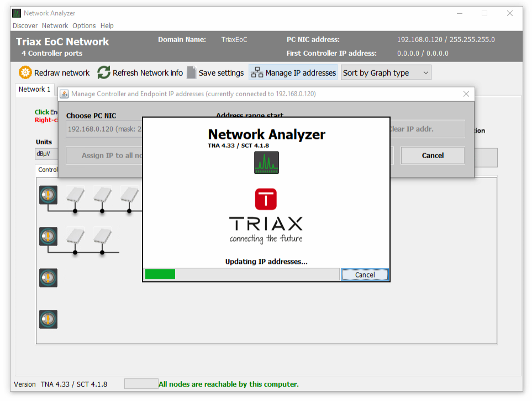Select the third controller port icon
The height and width of the screenshot is (401, 532).
(x=48, y=278)
